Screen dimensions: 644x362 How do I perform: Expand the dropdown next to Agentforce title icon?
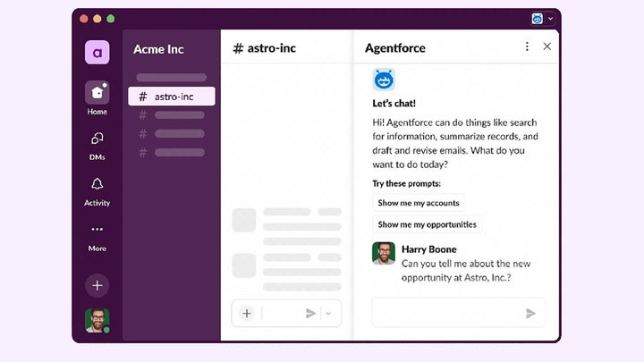[x=550, y=18]
